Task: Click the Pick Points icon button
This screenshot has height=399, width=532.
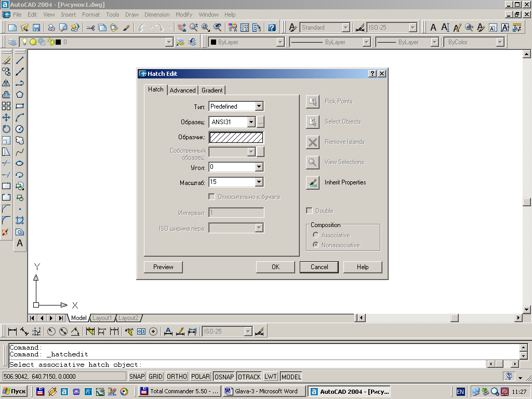Action: click(x=312, y=101)
